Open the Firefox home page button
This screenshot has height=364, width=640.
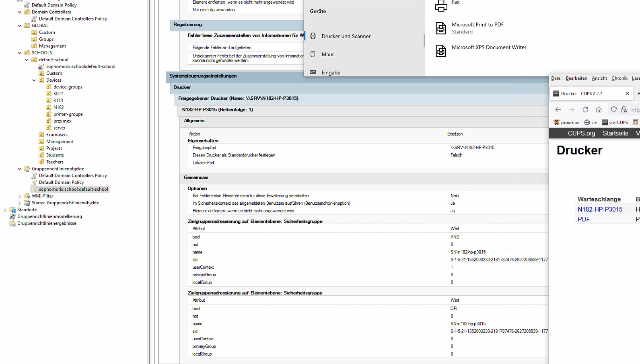(599, 109)
